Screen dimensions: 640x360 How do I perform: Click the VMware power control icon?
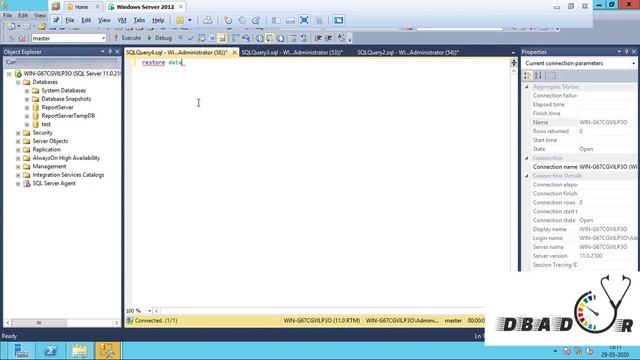coord(180,20)
